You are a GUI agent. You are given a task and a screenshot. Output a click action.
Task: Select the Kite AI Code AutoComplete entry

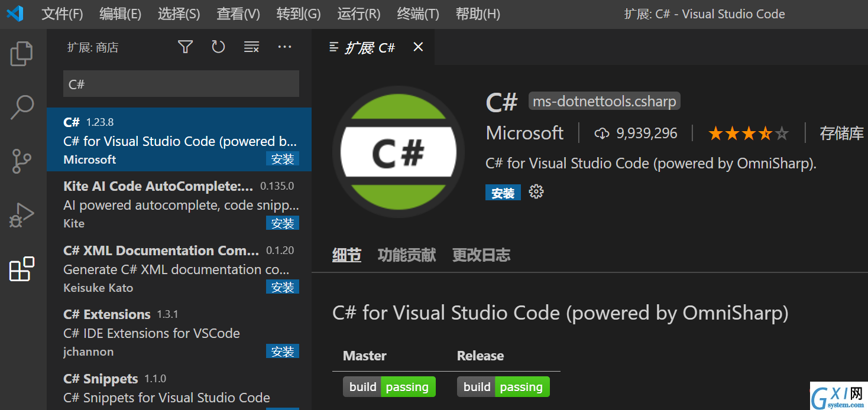point(179,204)
